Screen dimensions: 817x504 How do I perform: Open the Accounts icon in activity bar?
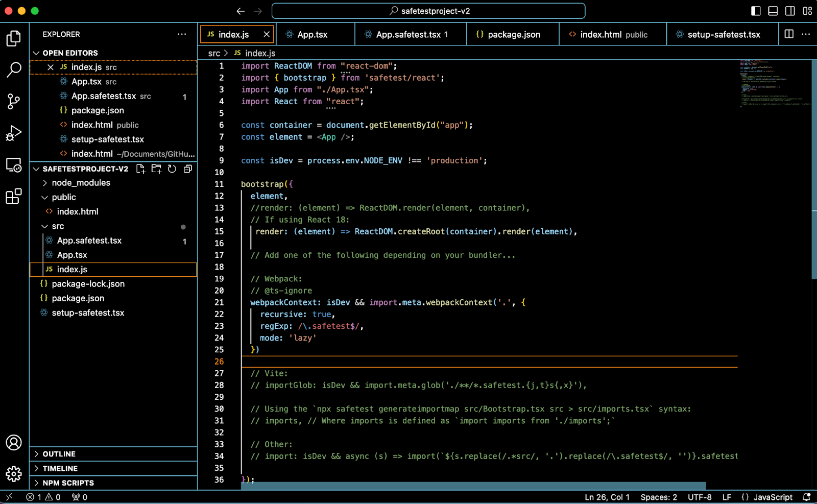click(x=14, y=443)
